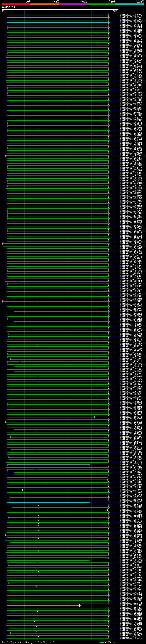The height and width of the screenshot is (644, 146).
Task: Click the red 20% identity legend segment
Action: pos(16,4)
